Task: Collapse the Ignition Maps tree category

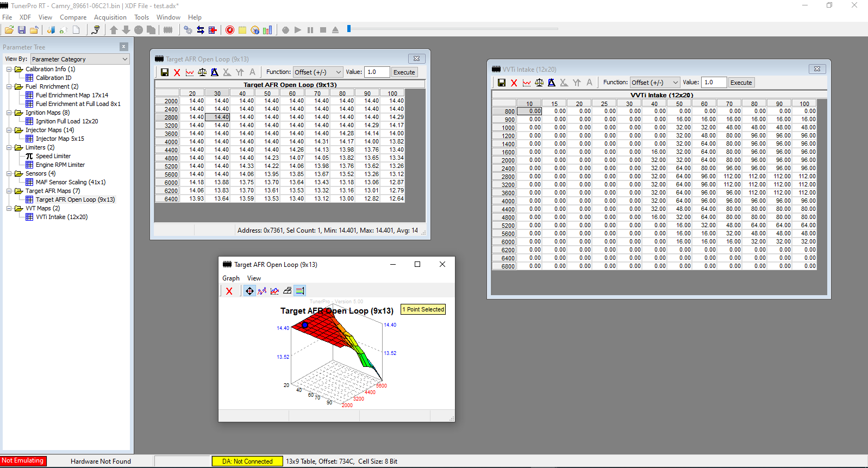Action: [x=9, y=113]
